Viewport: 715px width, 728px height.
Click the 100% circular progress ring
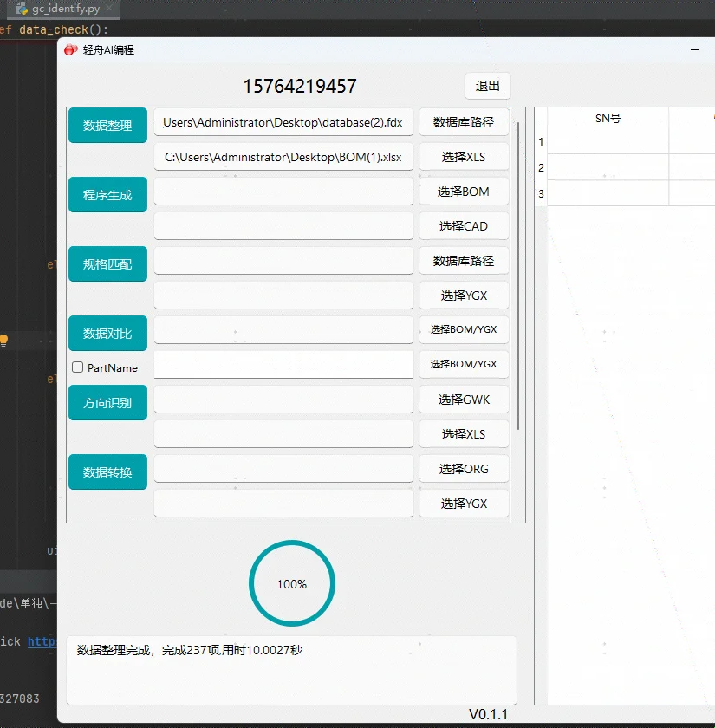pos(292,583)
